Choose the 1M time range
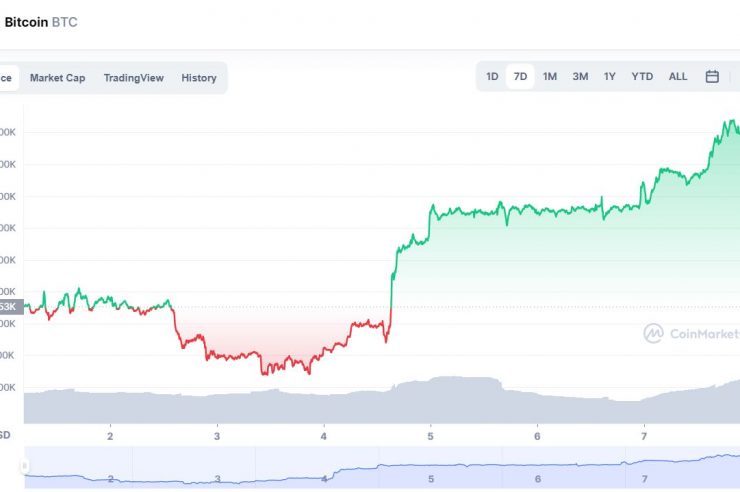Screen dimensions: 740x492 (x=550, y=77)
